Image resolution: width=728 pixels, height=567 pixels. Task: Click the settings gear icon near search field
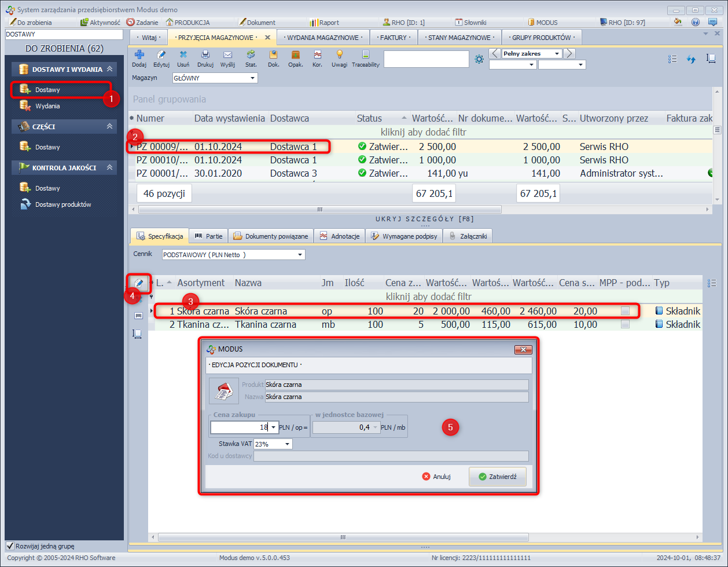click(479, 59)
